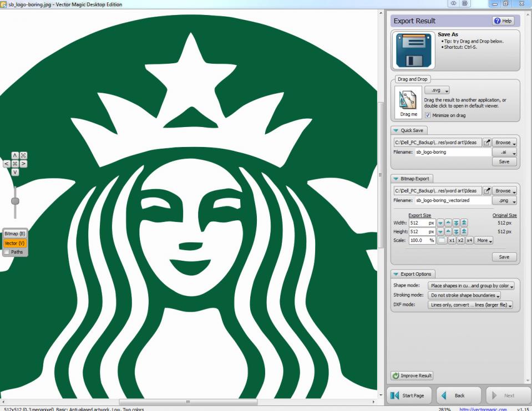Open the Shape mode dropdown
The image size is (532, 411).
[x=471, y=286]
